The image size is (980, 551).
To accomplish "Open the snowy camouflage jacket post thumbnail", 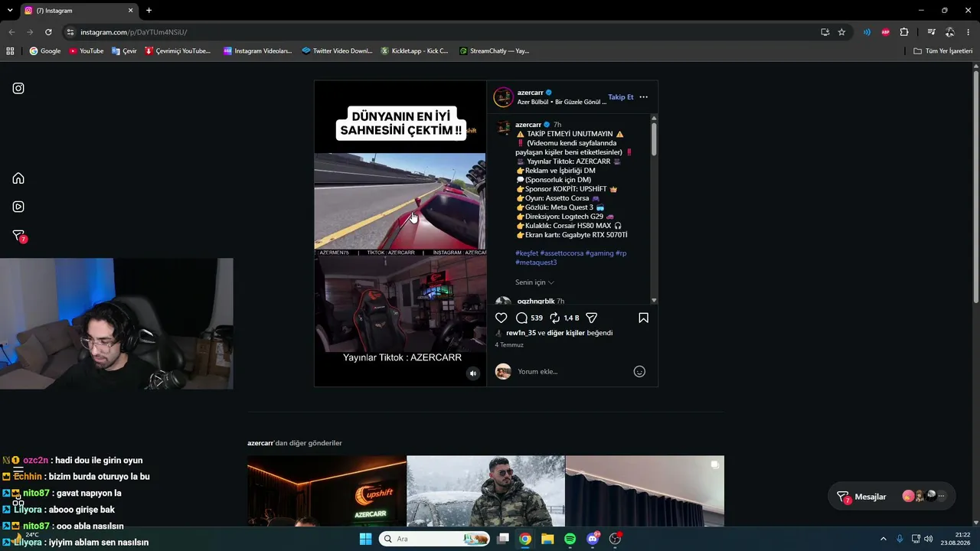I will [x=485, y=491].
